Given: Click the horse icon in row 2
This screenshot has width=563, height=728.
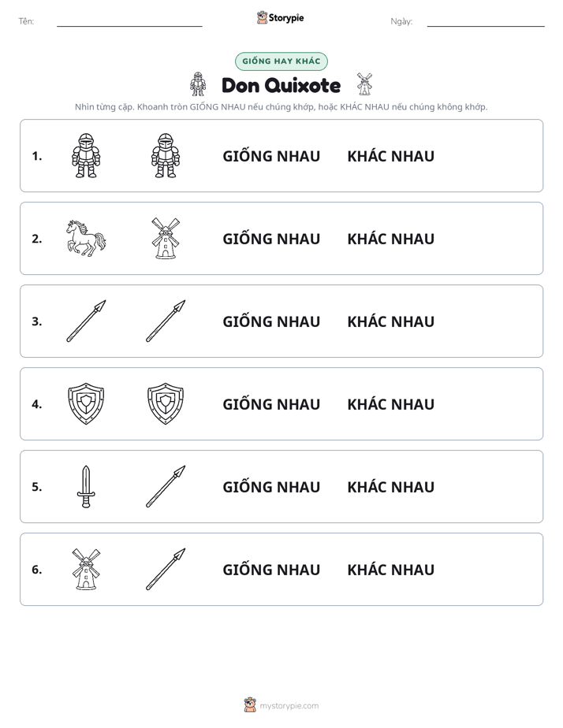Looking at the screenshot, I should click(x=86, y=238).
